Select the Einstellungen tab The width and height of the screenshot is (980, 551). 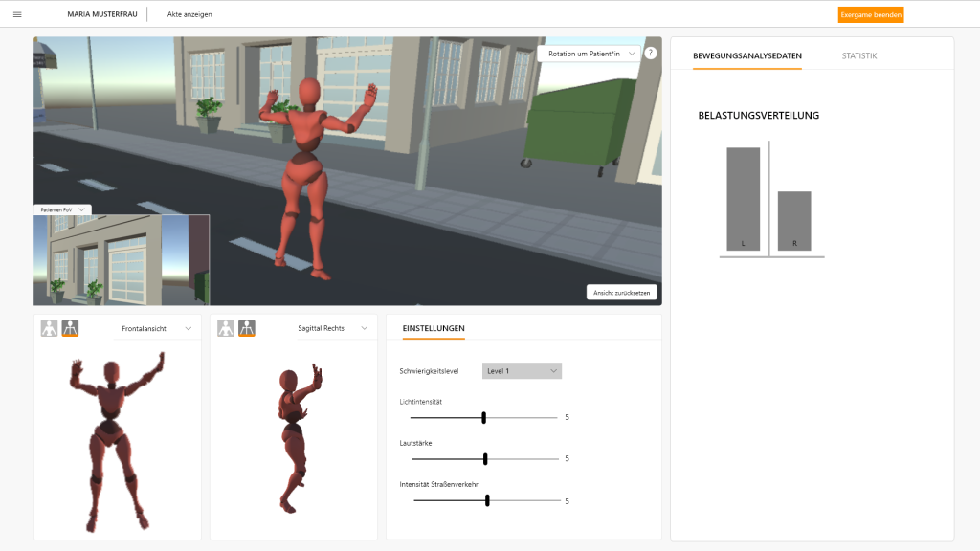(x=434, y=328)
